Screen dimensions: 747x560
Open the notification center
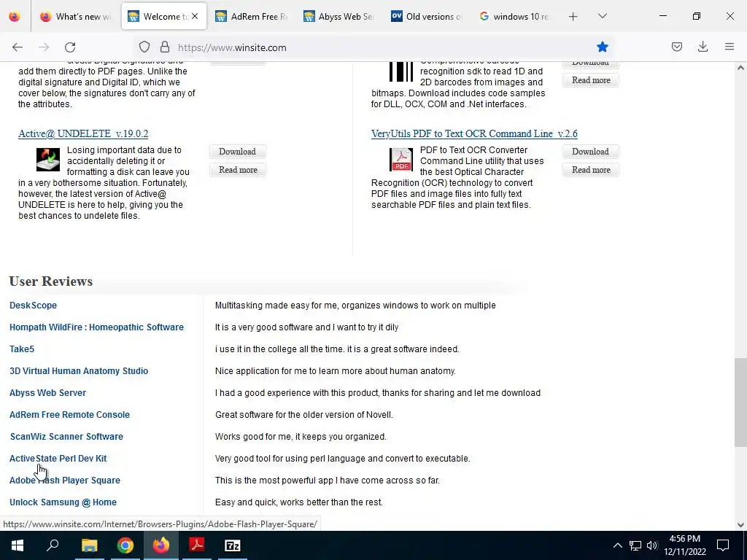(723, 545)
